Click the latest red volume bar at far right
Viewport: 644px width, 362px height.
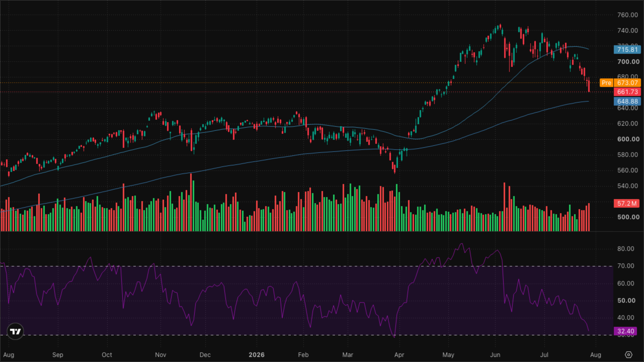[x=589, y=217]
